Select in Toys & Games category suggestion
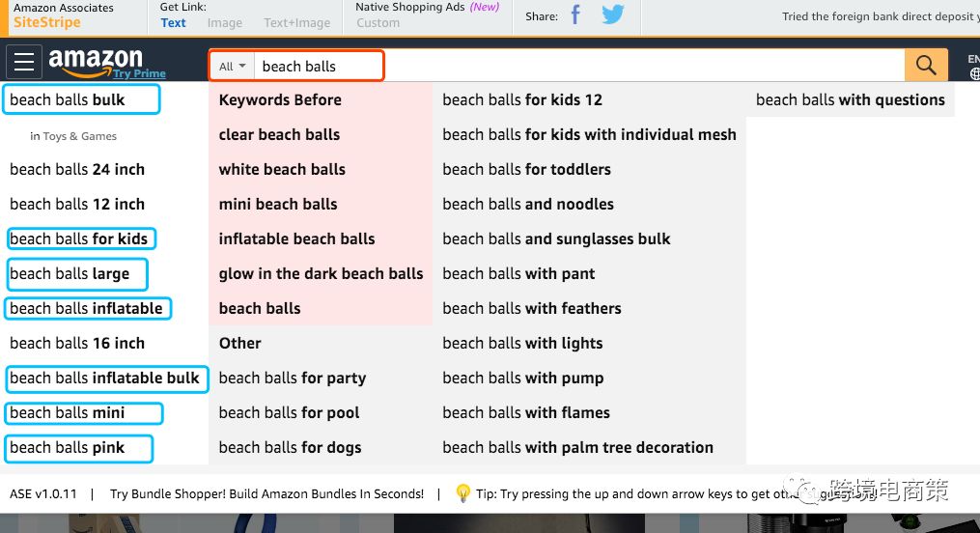Image resolution: width=980 pixels, height=533 pixels. [73, 136]
